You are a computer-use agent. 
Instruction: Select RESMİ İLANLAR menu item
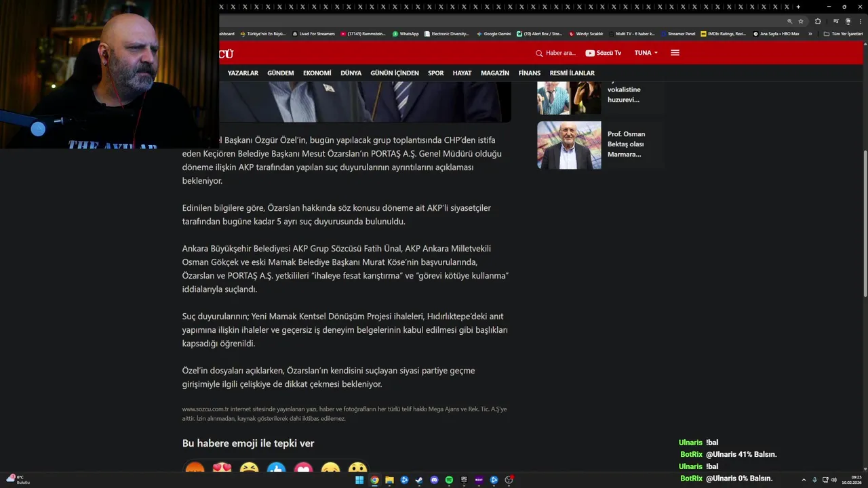tap(572, 73)
